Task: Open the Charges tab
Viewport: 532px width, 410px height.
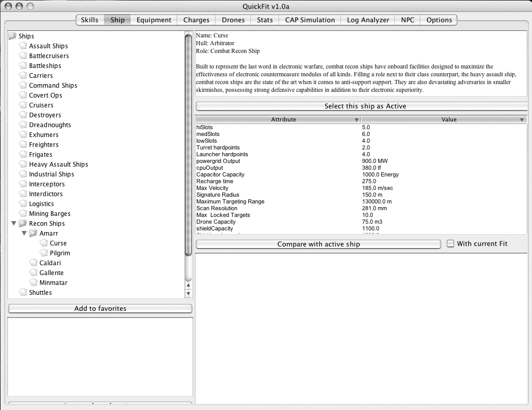Action: 196,20
